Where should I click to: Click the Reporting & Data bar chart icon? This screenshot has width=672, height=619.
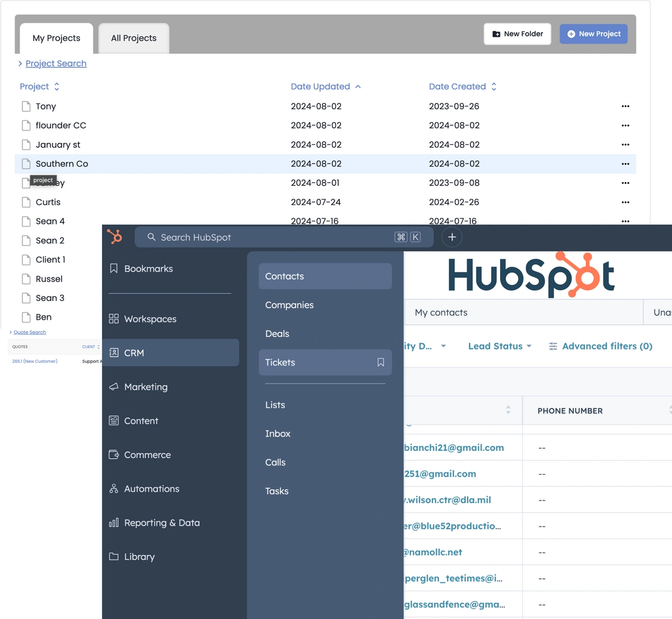pos(114,523)
